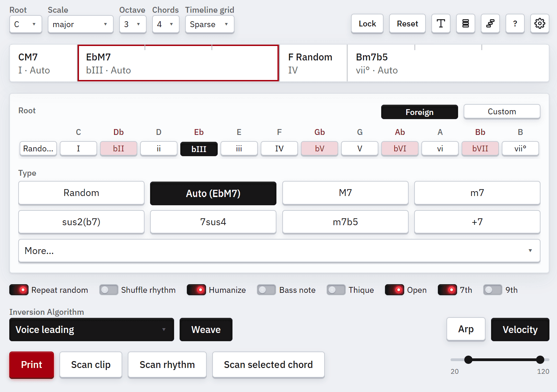Toggle the Weave button
The width and height of the screenshot is (557, 392).
click(206, 330)
